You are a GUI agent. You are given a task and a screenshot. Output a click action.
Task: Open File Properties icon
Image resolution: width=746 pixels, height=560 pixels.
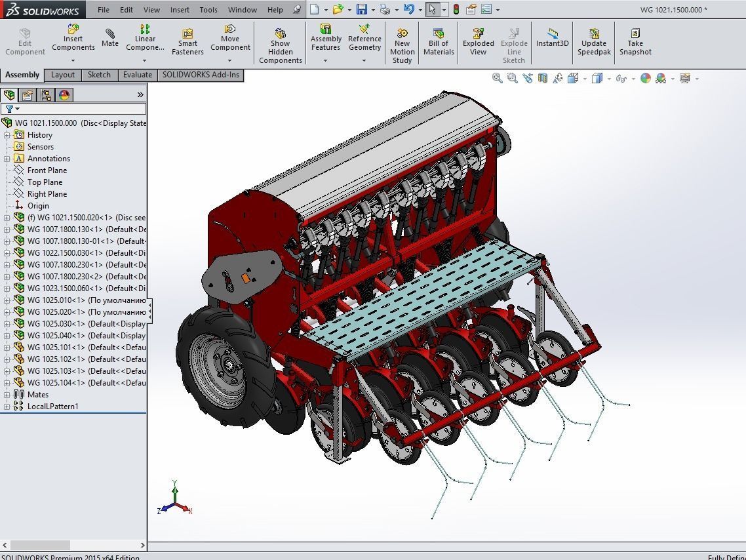pos(471,9)
